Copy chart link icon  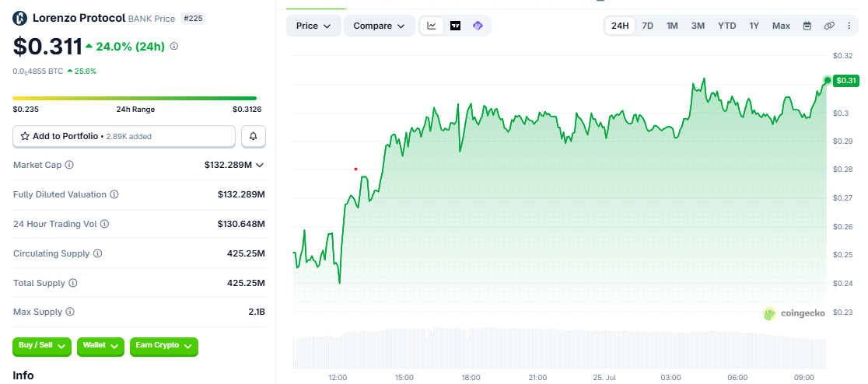click(828, 26)
